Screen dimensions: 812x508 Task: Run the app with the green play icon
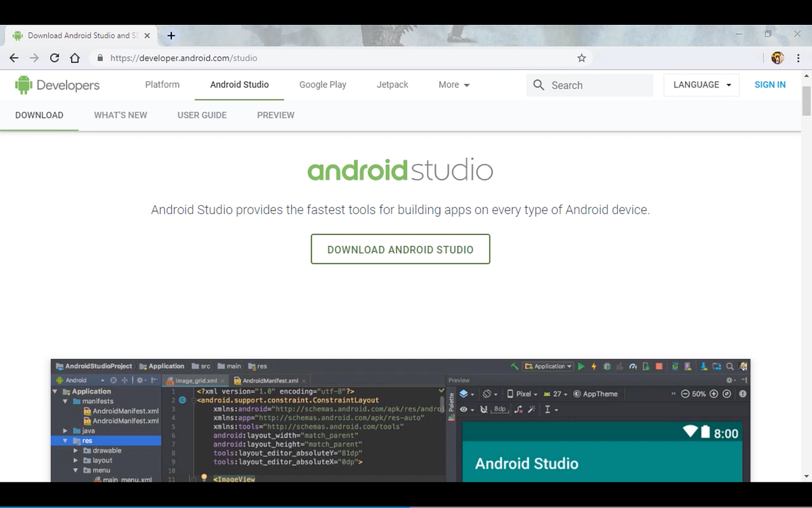click(x=581, y=366)
